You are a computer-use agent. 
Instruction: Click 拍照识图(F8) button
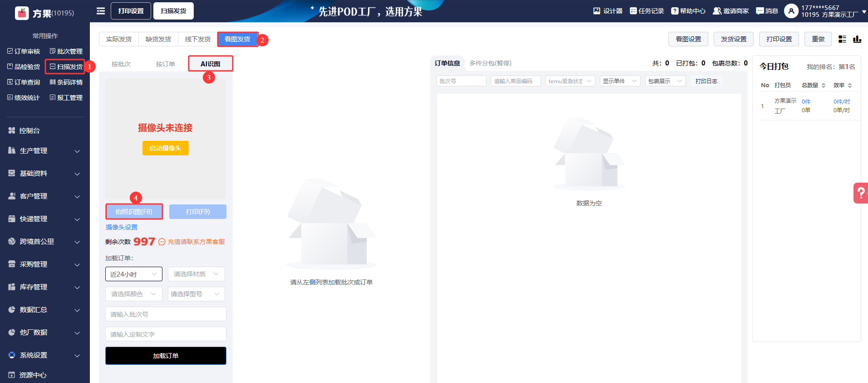tap(134, 212)
